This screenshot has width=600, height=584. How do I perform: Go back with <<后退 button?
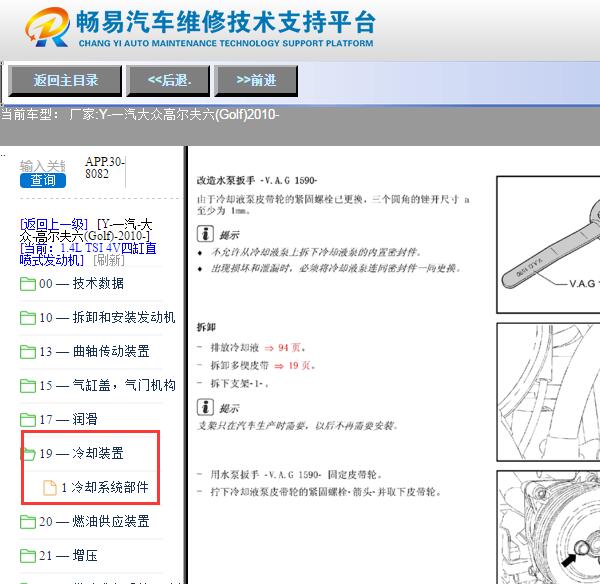(x=168, y=80)
